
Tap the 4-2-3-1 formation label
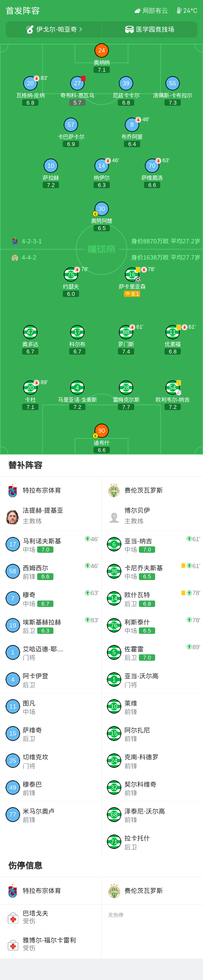tap(32, 241)
